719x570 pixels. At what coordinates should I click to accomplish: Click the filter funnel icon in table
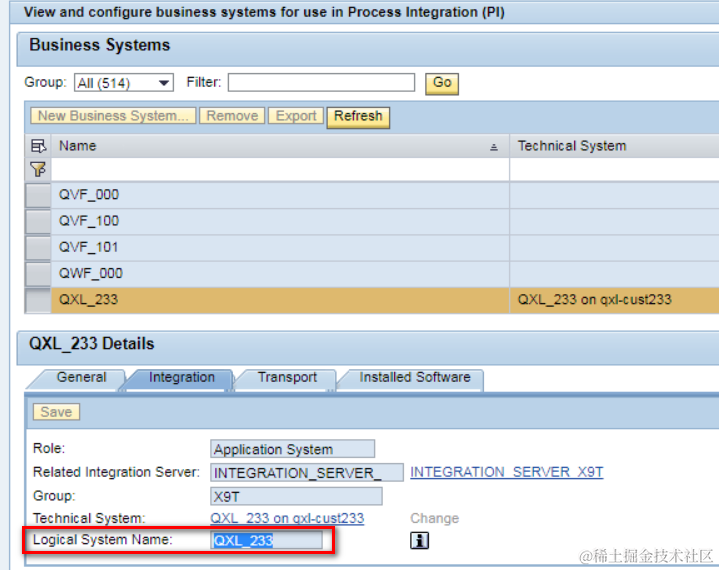click(38, 170)
